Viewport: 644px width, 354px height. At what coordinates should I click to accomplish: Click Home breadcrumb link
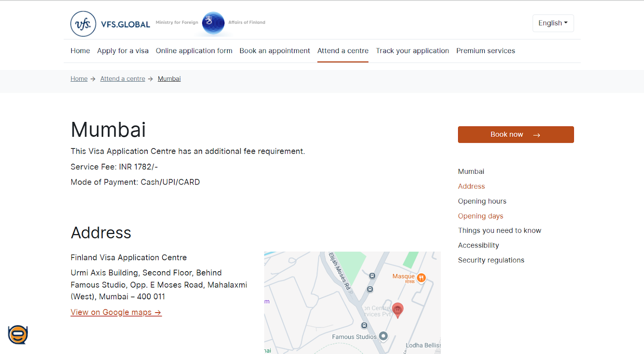tap(79, 79)
